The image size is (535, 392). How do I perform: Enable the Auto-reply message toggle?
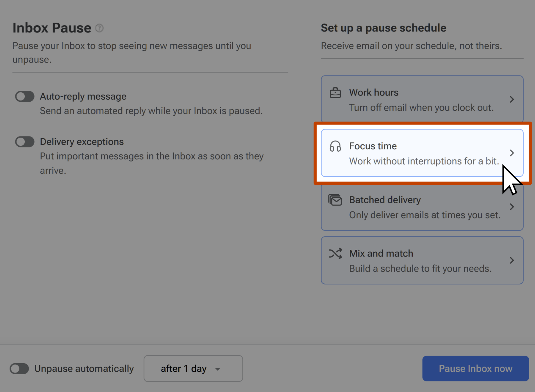coord(25,96)
